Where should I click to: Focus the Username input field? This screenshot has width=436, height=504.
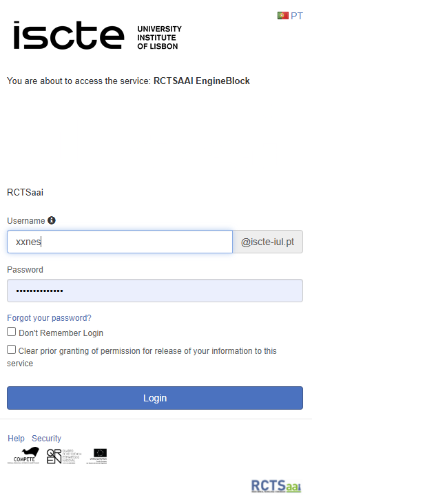coord(120,242)
